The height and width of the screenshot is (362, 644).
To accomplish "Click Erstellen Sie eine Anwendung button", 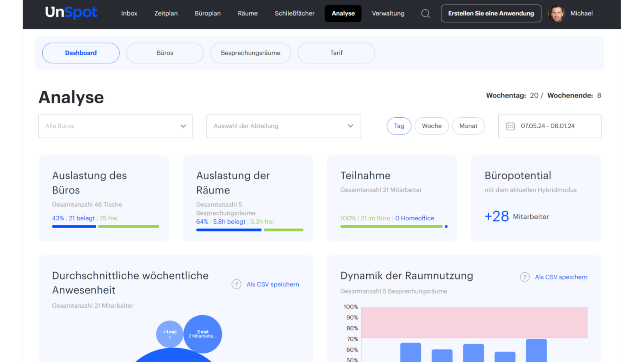I will click(x=491, y=13).
